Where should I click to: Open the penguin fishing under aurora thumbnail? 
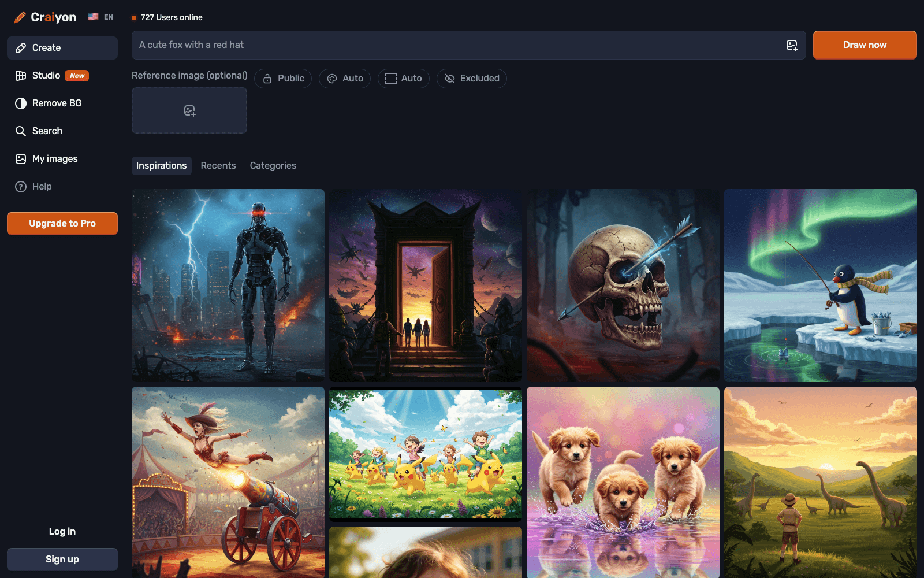coord(821,286)
